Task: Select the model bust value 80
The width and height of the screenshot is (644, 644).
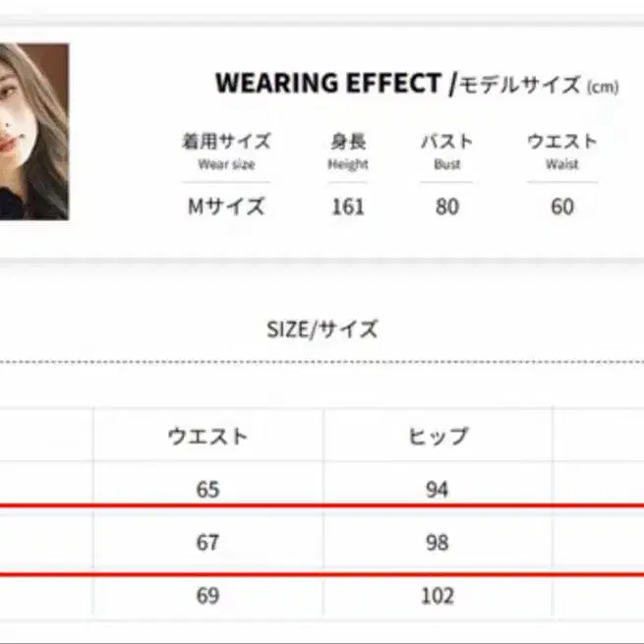Action: [x=446, y=206]
